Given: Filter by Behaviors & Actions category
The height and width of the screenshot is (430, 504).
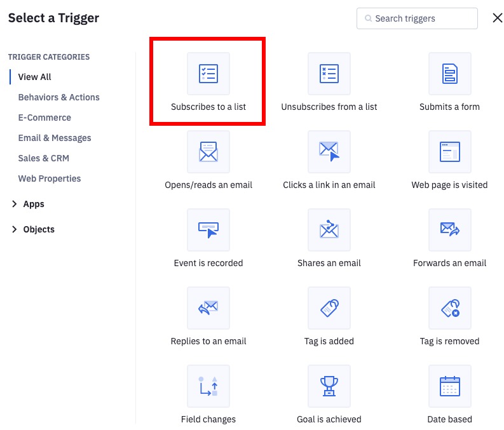Looking at the screenshot, I should [x=59, y=97].
